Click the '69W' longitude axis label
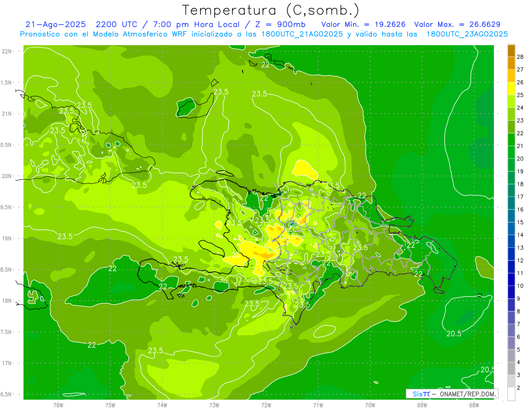Viewport: 532px width, 411px height. pos(422,405)
